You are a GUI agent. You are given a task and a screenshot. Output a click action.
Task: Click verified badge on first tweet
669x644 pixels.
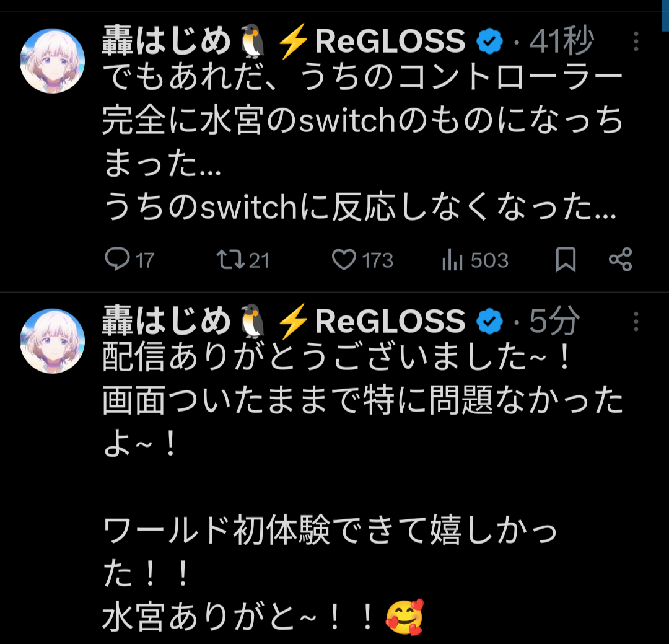tap(490, 41)
